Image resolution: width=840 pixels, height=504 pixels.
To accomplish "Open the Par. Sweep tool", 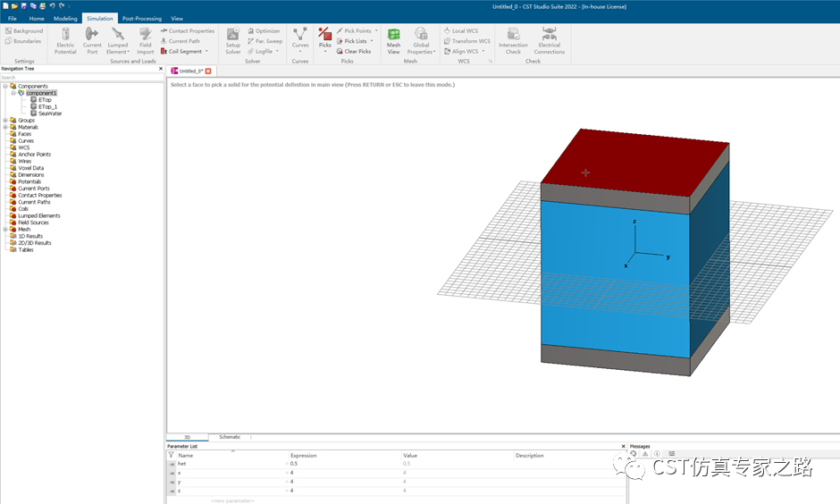I will tap(265, 41).
